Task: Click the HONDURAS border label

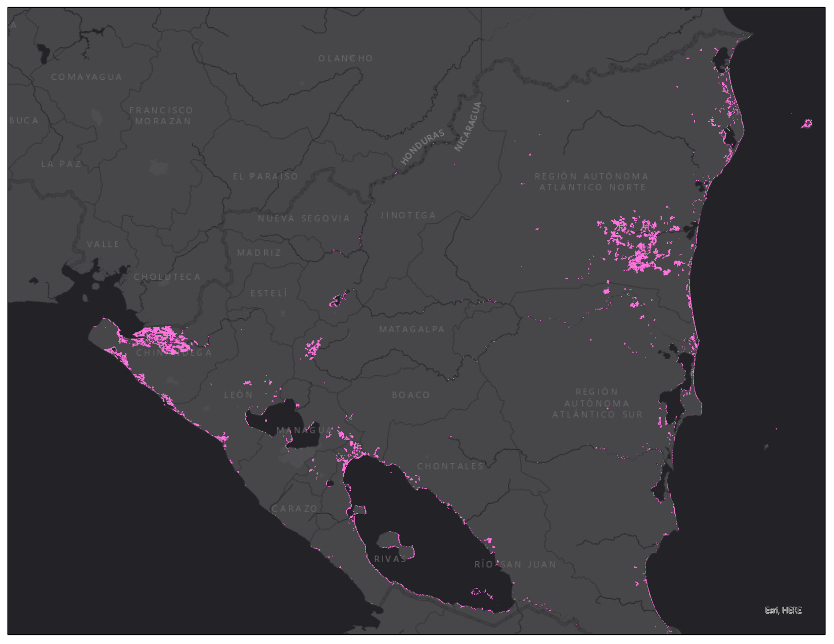Action: [423, 146]
